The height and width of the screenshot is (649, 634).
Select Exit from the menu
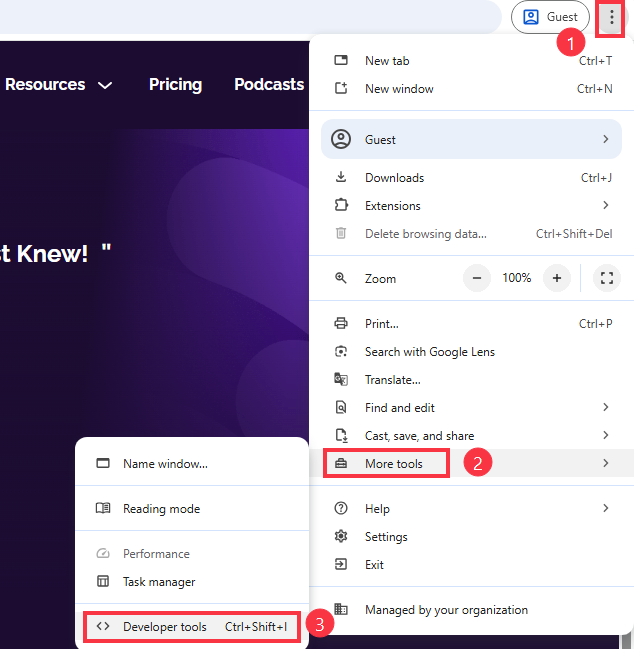click(x=472, y=565)
